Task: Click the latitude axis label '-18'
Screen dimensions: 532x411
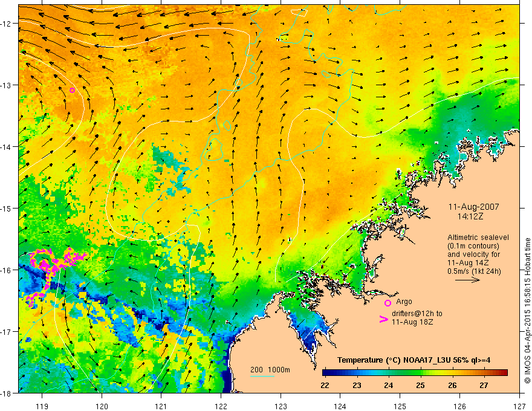Action: [6, 393]
